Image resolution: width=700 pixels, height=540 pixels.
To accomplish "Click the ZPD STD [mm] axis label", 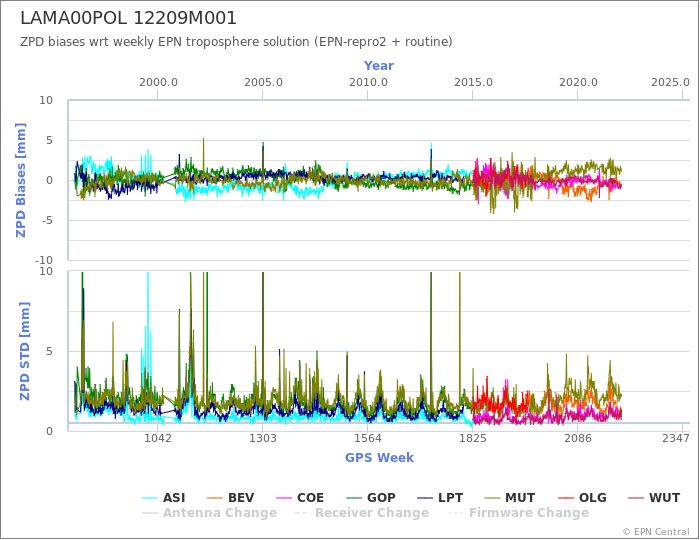I will [x=25, y=351].
